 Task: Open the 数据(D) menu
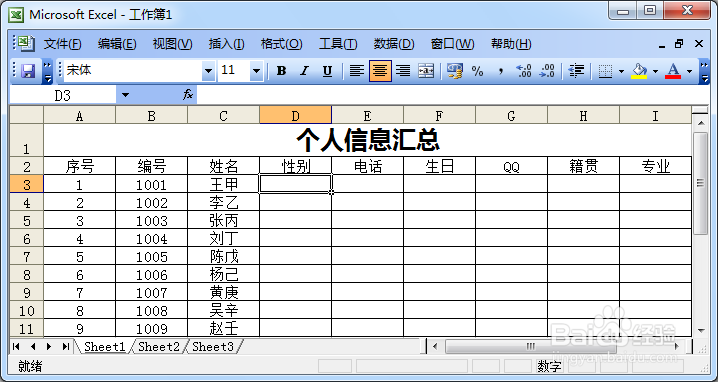394,44
